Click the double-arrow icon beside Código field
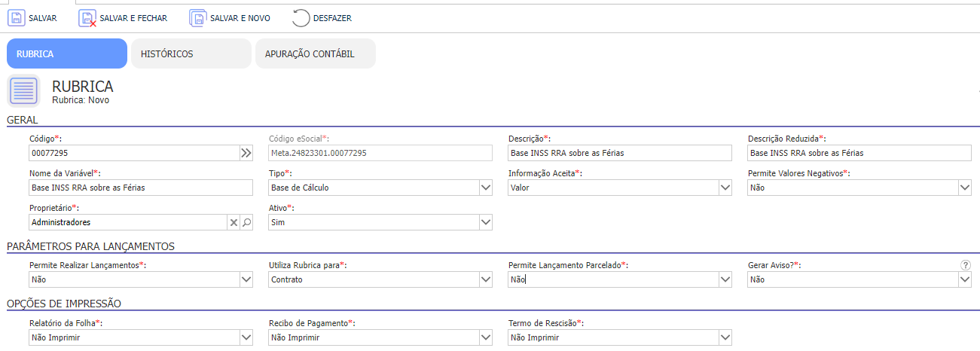Image resolution: width=980 pixels, height=351 pixels. (x=246, y=153)
